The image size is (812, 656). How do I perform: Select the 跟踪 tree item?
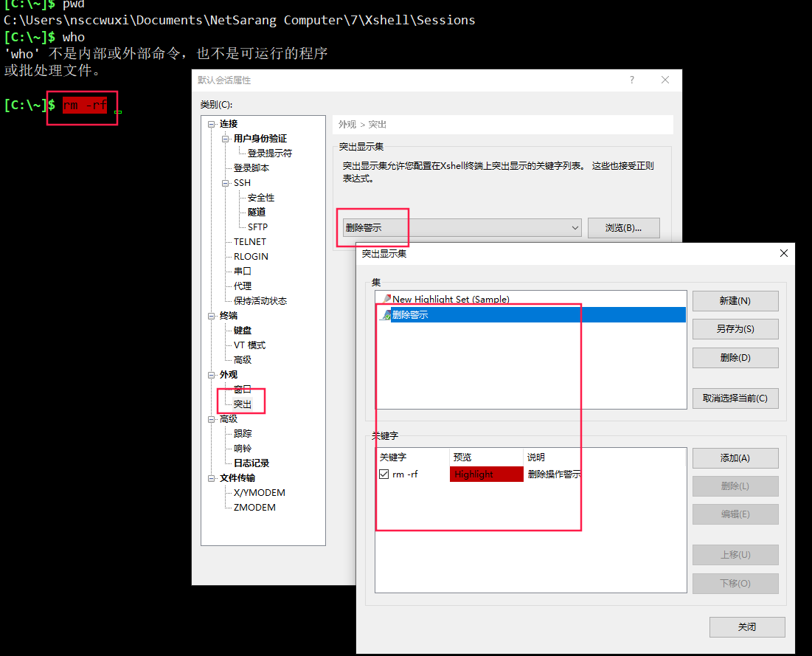[243, 434]
